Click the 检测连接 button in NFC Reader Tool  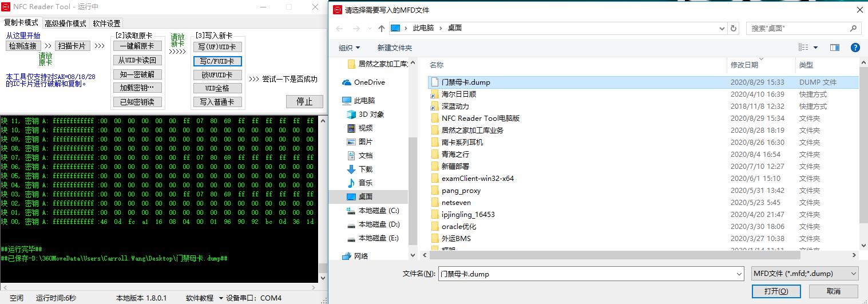pos(23,46)
